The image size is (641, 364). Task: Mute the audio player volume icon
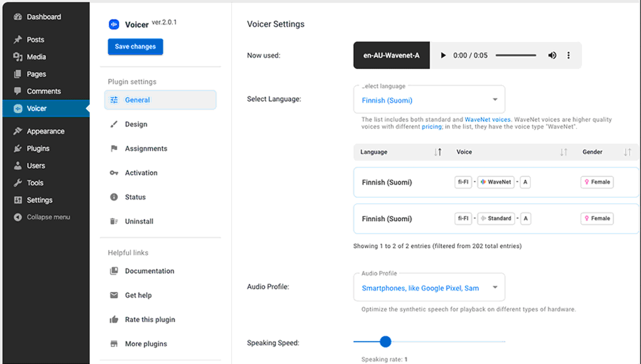click(552, 55)
